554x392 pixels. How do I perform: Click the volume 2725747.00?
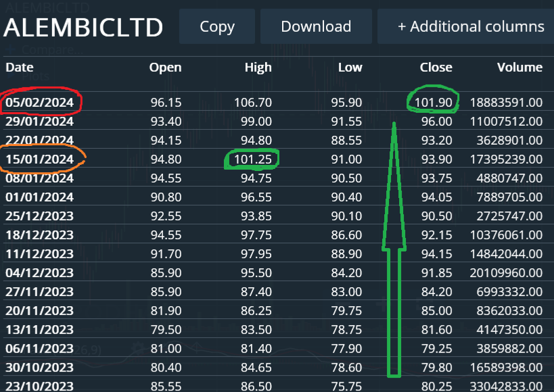pos(509,216)
